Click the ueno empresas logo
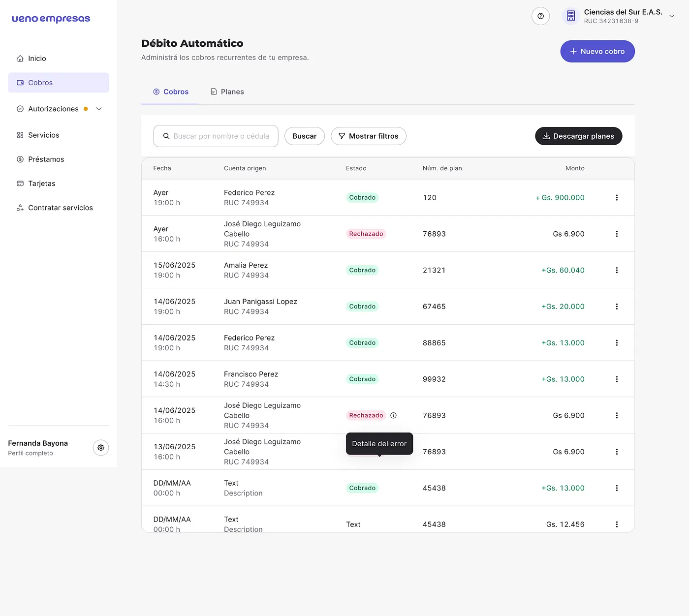The height and width of the screenshot is (616, 689). pyautogui.click(x=51, y=19)
